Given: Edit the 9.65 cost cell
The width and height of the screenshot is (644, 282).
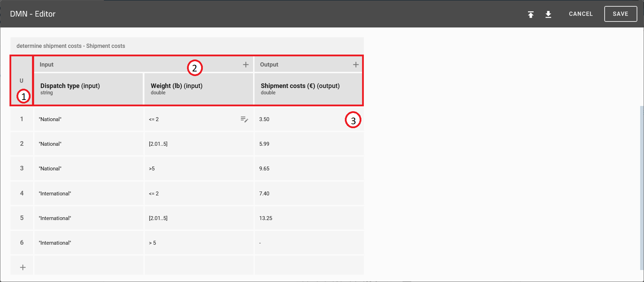Looking at the screenshot, I should pyautogui.click(x=309, y=169).
